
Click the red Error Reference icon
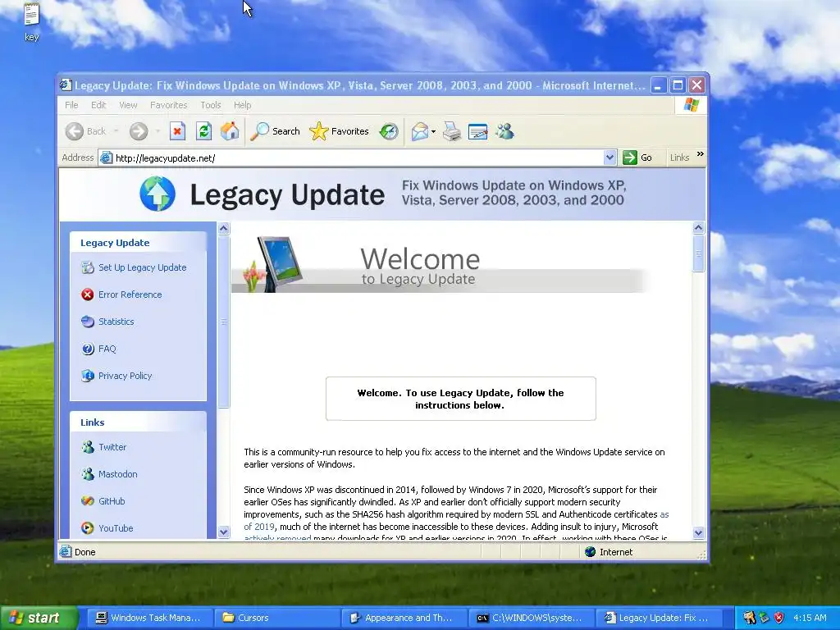87,294
